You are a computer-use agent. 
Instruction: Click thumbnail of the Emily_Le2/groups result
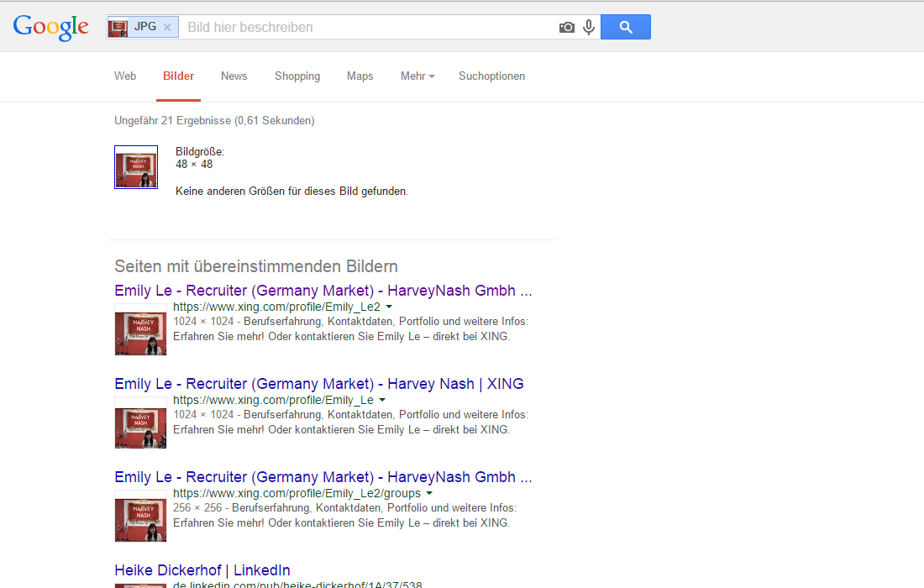(x=141, y=516)
